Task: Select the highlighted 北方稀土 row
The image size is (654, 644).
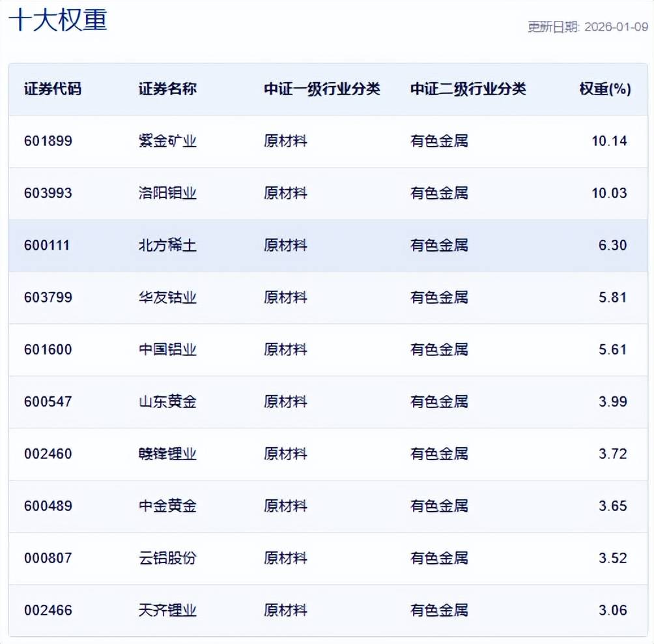Action: tap(167, 245)
